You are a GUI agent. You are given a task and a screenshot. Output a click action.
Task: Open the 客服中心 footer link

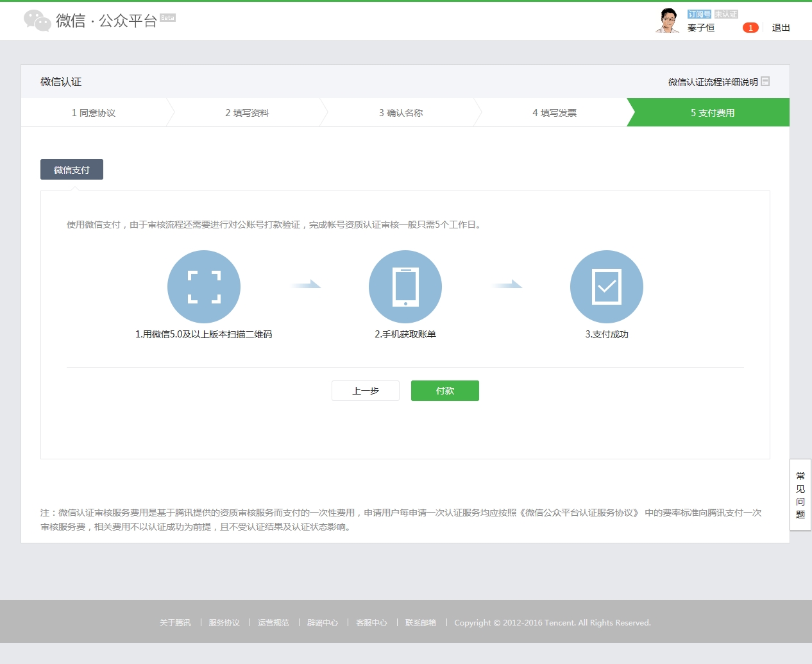coord(371,622)
